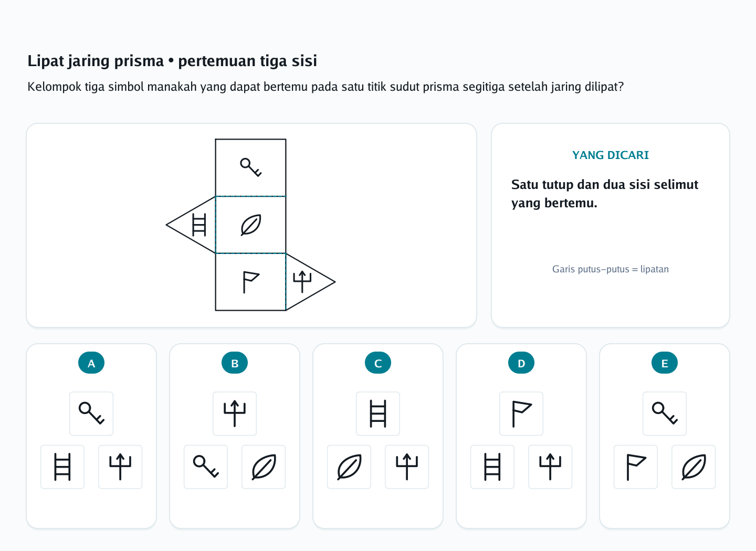Click the trident tile in option C
This screenshot has width=756, height=551.
point(407,467)
